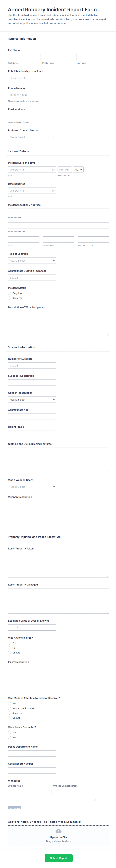The width and height of the screenshot is (116, 868).
Task: Open calendar picker for Date Reported
Action: 53,191
